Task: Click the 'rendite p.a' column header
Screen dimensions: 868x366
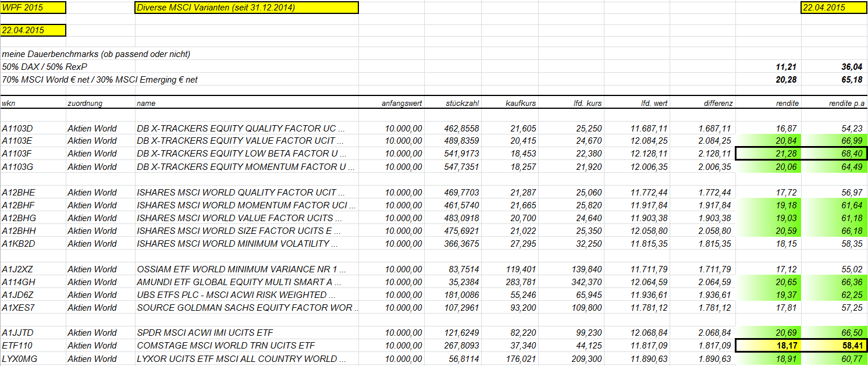Action: click(847, 103)
